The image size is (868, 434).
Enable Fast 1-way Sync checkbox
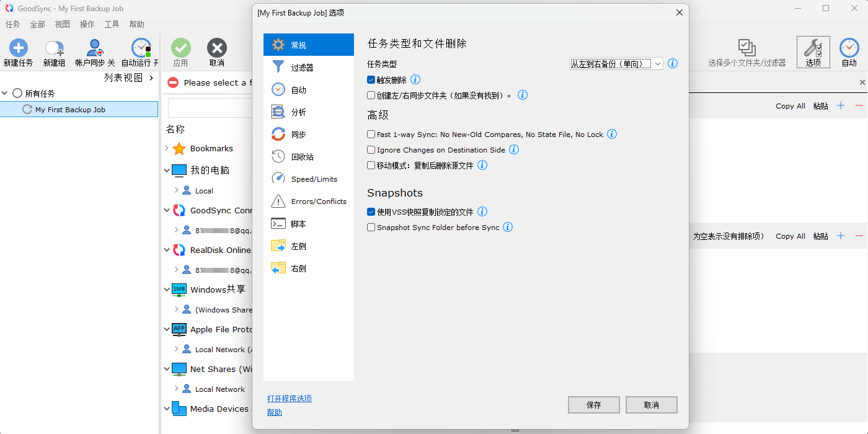point(371,135)
